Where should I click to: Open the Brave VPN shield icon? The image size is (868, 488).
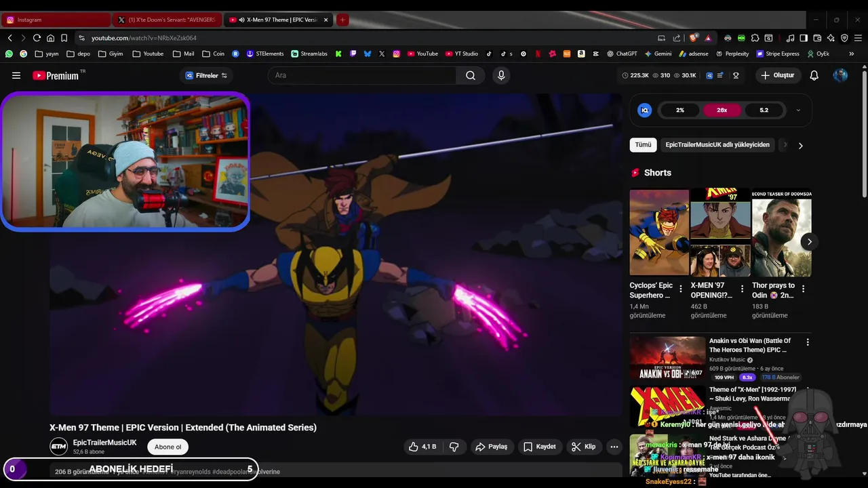[x=844, y=38]
